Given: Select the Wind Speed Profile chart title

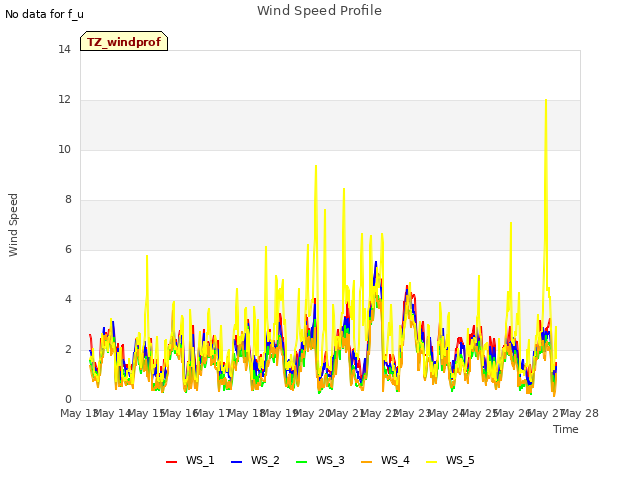Looking at the screenshot, I should (319, 11).
